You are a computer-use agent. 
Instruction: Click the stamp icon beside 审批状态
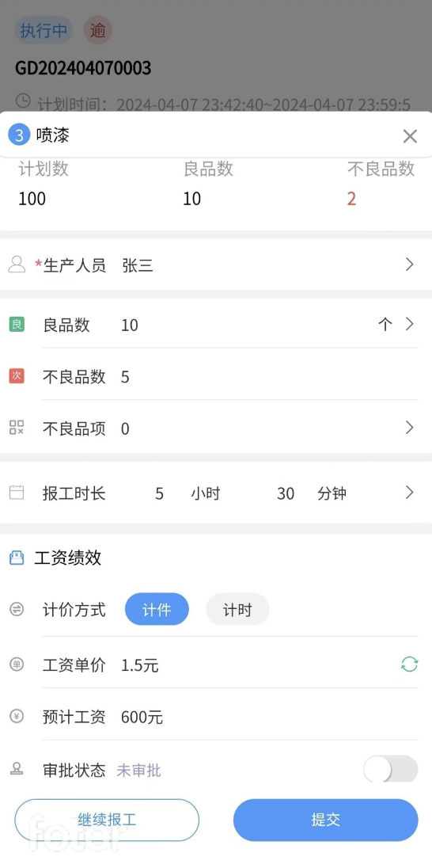17,769
